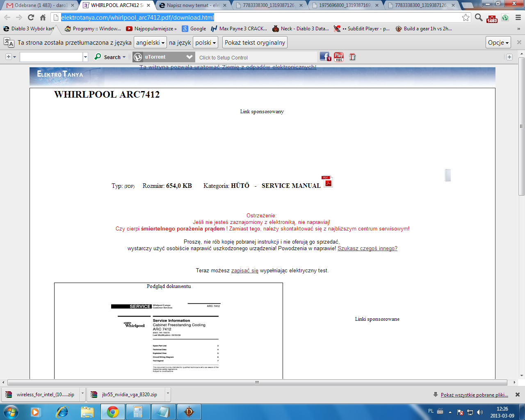Screen dimensions: 525x420
Task: Open the Action Center flag icon
Action: point(460,412)
